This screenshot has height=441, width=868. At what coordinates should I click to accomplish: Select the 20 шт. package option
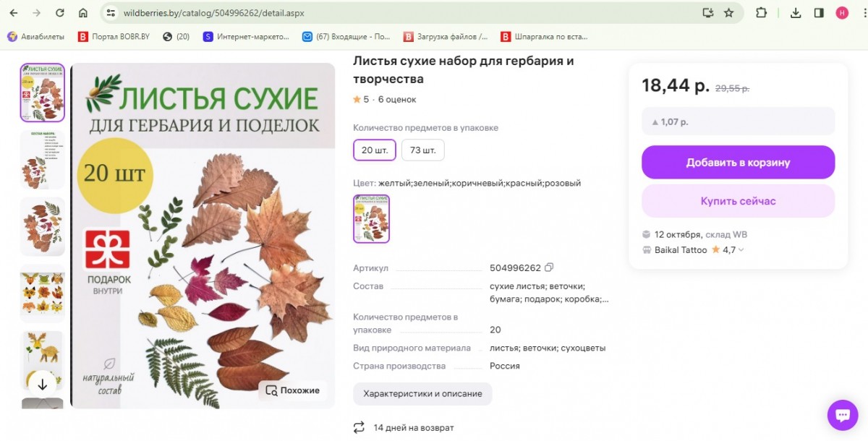click(375, 150)
